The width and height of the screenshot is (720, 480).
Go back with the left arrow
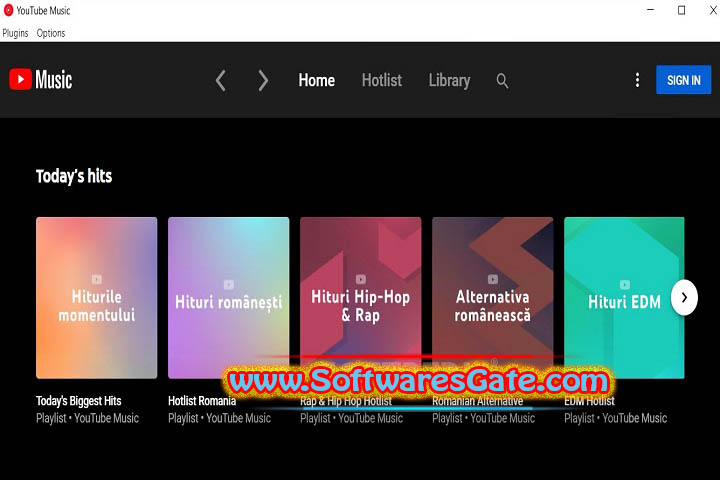pyautogui.click(x=221, y=80)
